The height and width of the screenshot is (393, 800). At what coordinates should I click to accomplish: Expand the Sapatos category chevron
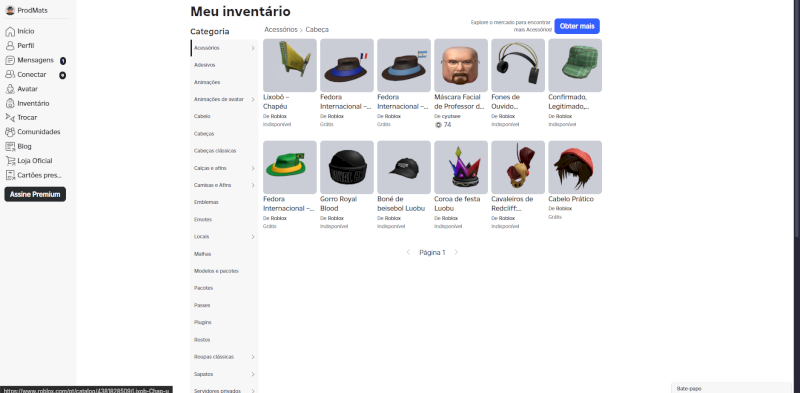253,374
